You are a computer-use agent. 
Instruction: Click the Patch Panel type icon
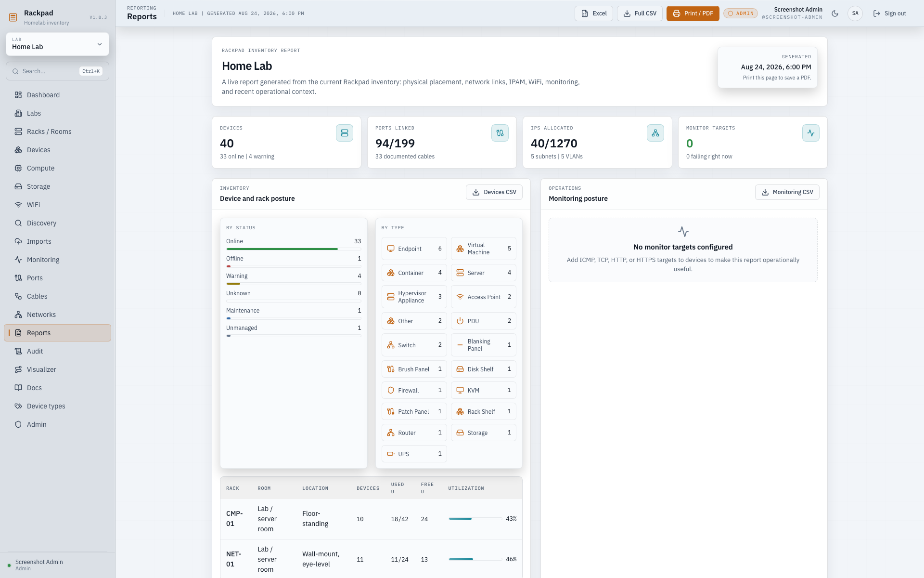(391, 411)
